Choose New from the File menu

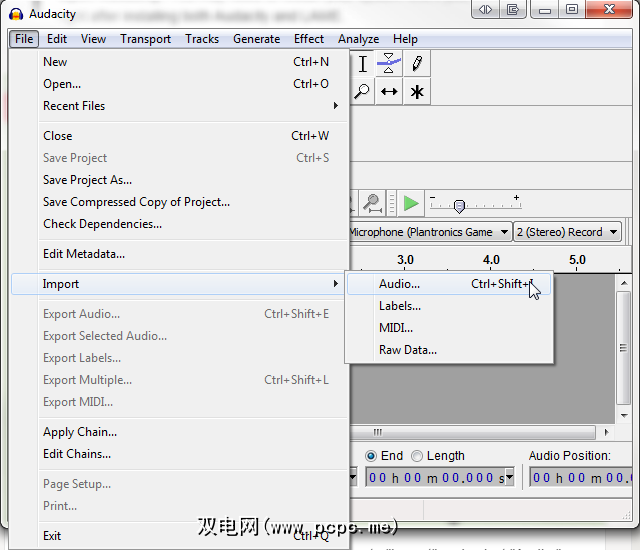(180, 62)
